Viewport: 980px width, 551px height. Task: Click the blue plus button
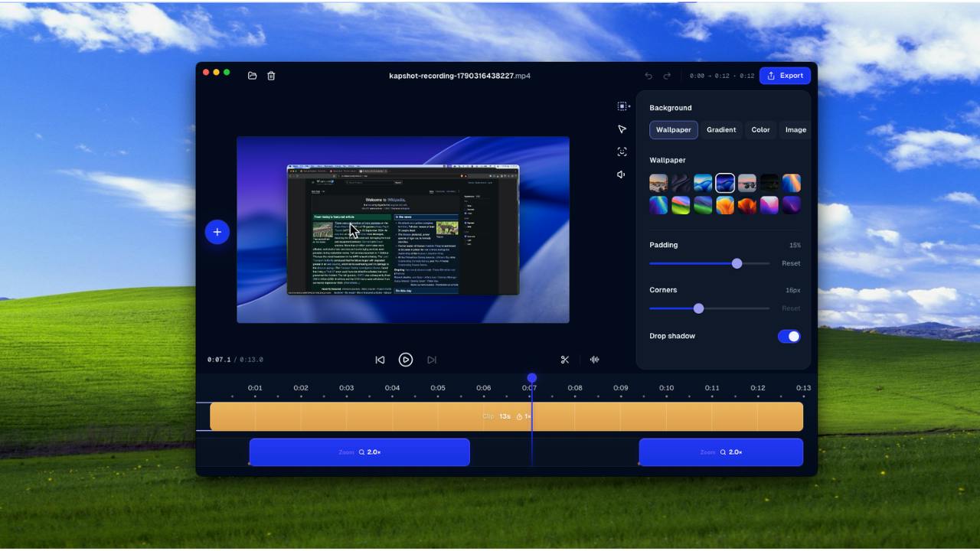click(217, 232)
